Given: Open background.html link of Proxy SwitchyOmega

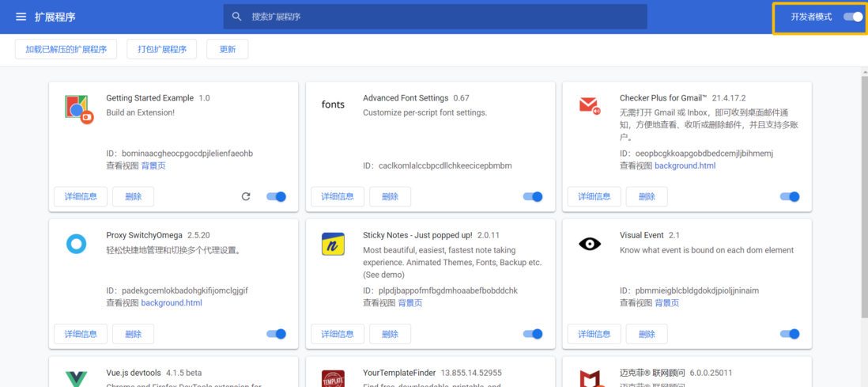Looking at the screenshot, I should 172,303.
